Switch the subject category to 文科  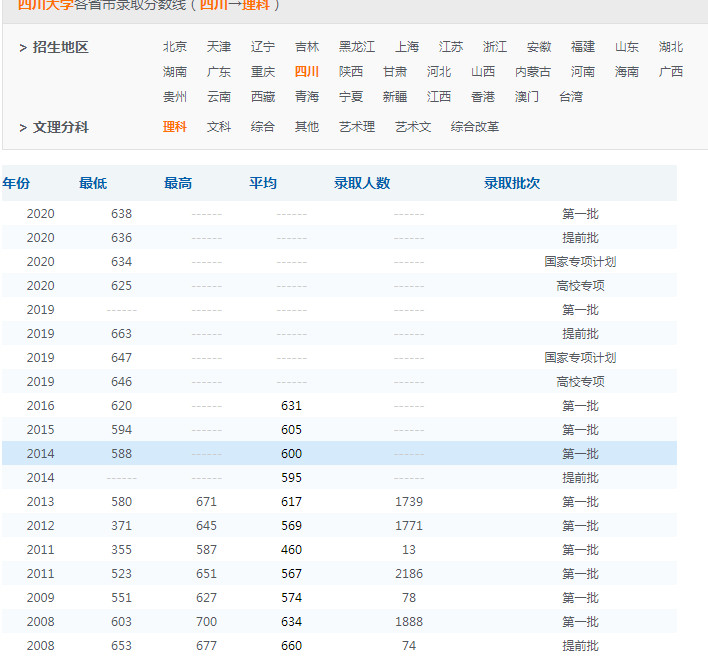219,127
